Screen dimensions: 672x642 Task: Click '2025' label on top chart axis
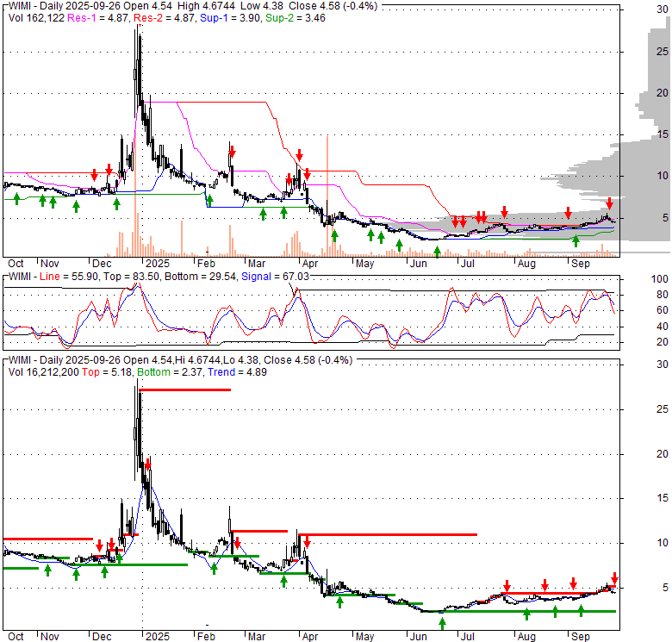(x=158, y=264)
